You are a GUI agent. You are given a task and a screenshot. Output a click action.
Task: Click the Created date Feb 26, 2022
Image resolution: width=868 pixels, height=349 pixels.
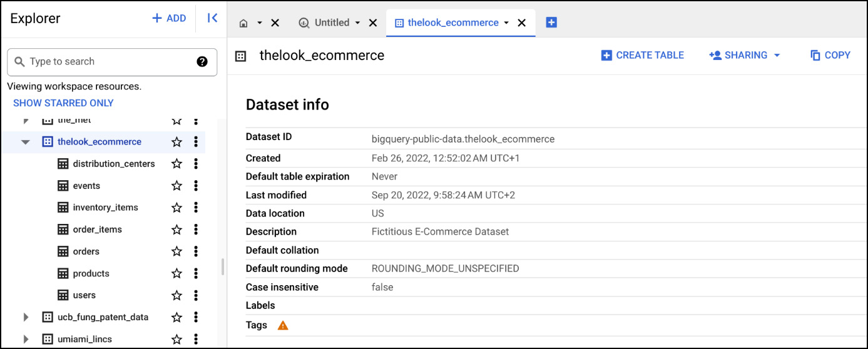point(446,158)
